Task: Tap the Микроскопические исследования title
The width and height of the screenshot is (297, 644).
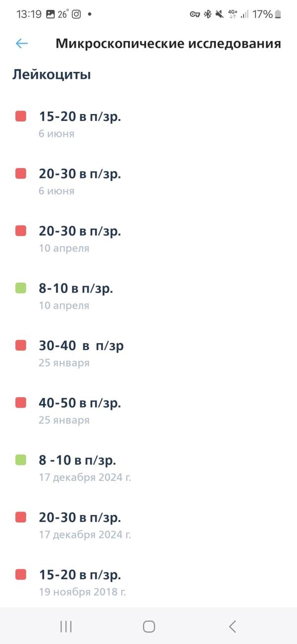Action: 168,44
